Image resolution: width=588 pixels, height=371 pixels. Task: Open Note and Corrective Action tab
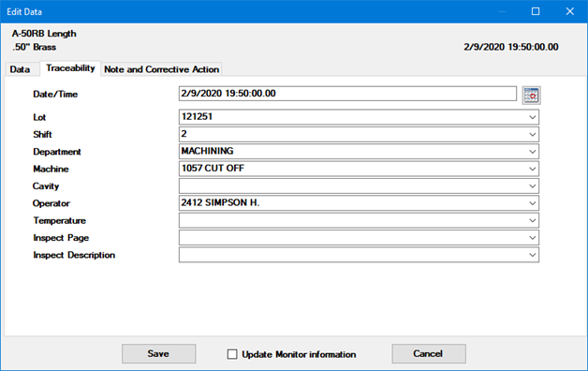(x=162, y=69)
